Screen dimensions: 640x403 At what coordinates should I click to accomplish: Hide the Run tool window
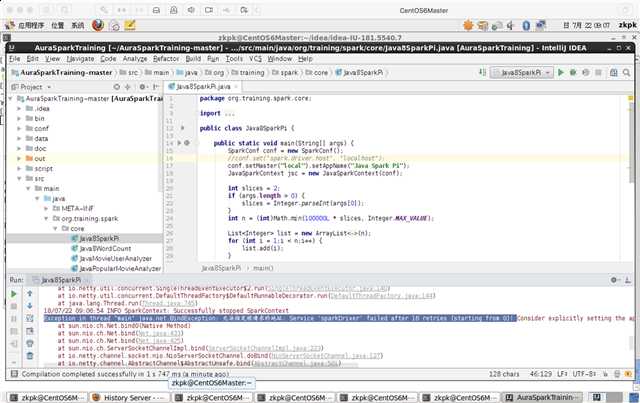pos(627,280)
